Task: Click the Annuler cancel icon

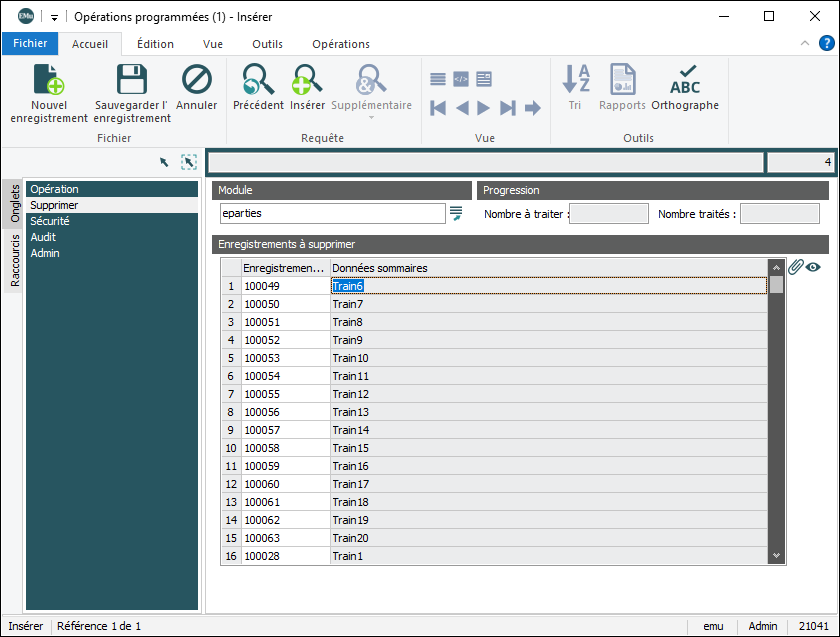Action: 197,81
